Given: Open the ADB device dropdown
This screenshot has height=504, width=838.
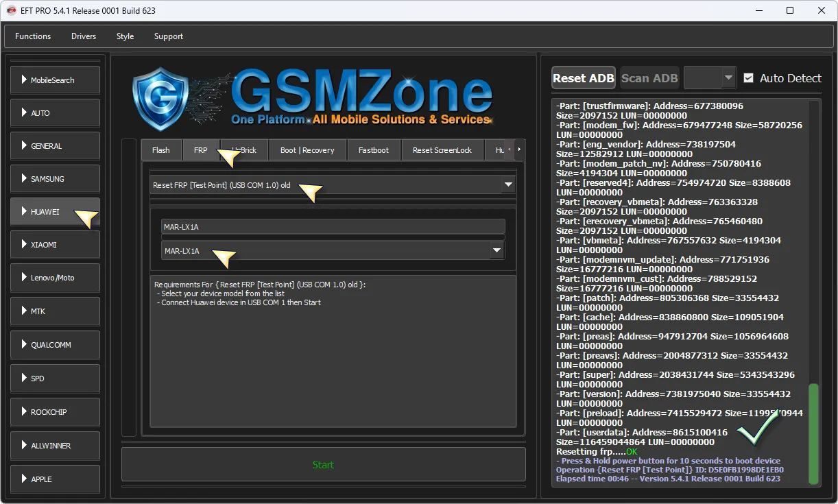Looking at the screenshot, I should click(728, 78).
